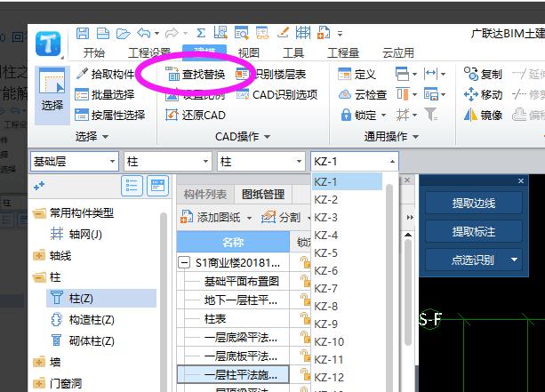The height and width of the screenshot is (392, 545).
Task: Click 提取边线 button
Action: pyautogui.click(x=473, y=204)
